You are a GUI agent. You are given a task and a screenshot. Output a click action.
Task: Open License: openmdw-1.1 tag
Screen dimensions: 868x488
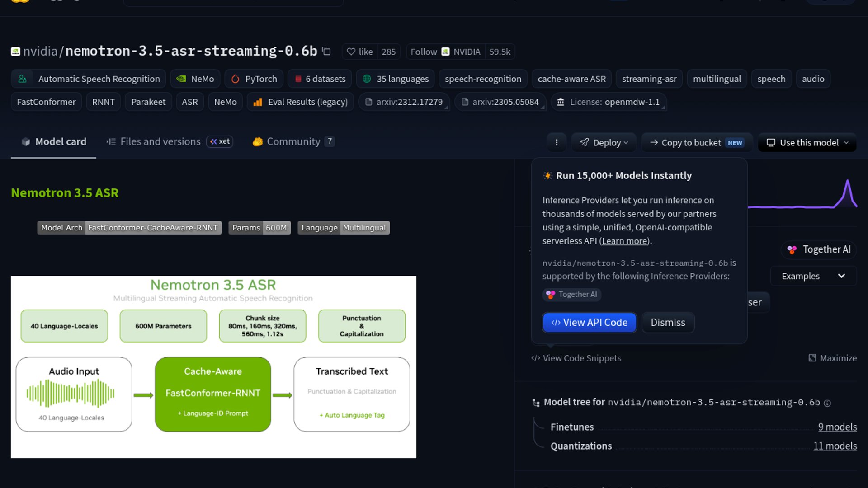[x=609, y=102]
